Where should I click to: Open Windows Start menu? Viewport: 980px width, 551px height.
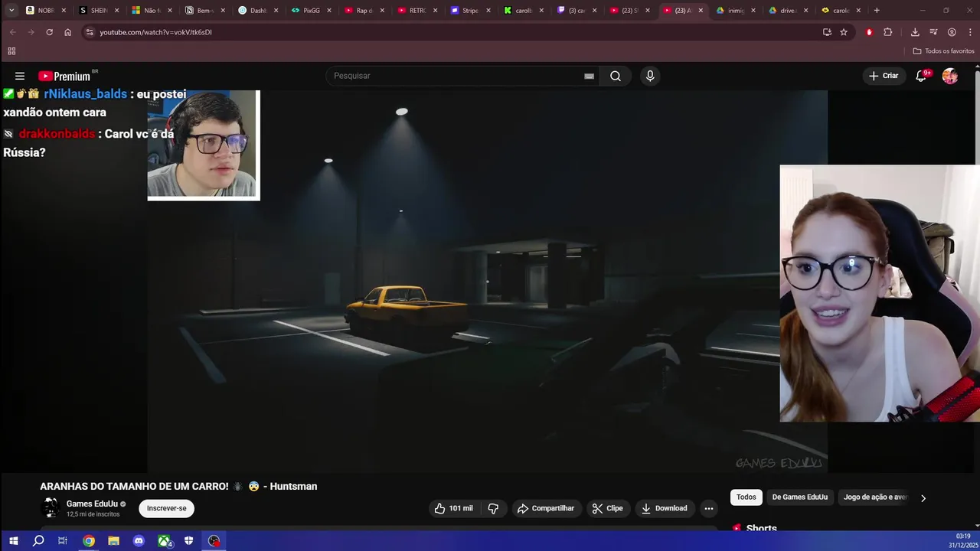pos(13,541)
